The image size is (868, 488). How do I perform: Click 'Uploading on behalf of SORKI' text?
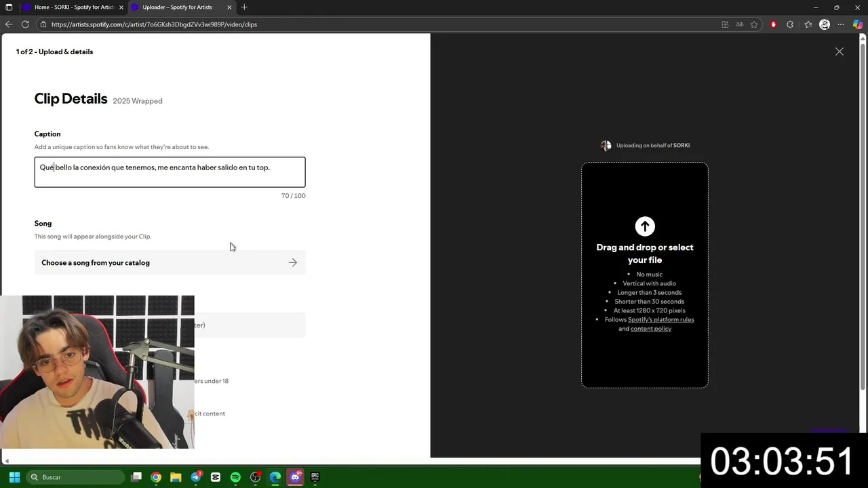[653, 146]
